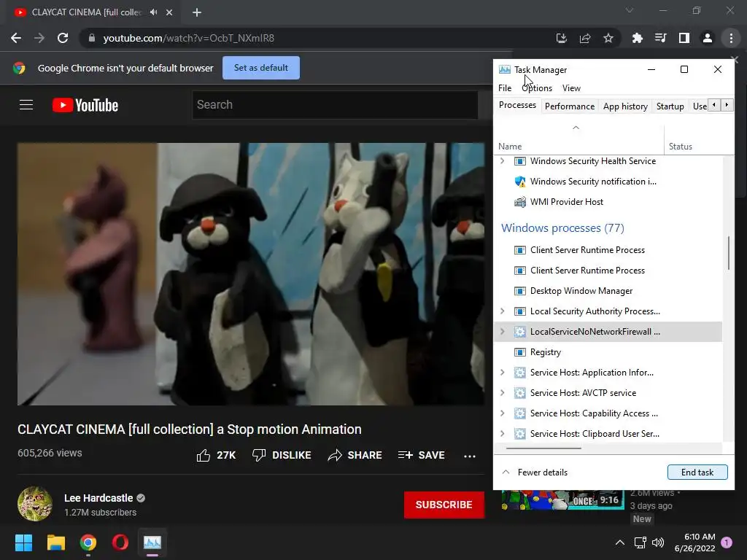The width and height of the screenshot is (747, 560).
Task: Click Task Manager taskbar icon
Action: click(x=152, y=542)
